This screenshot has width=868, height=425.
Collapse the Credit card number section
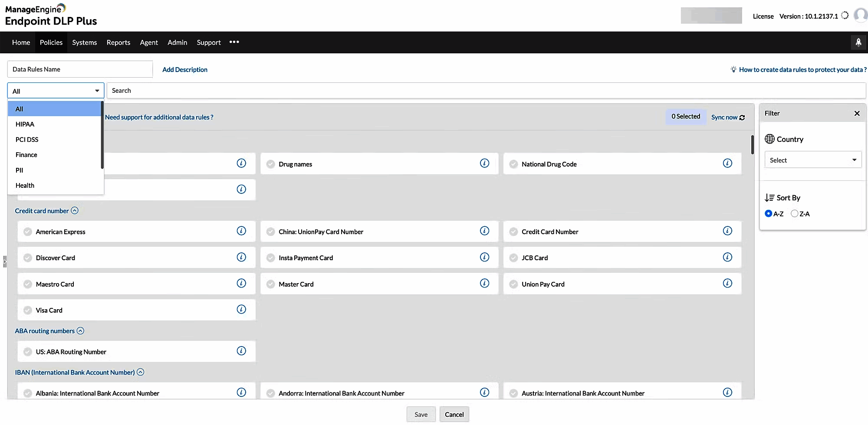tap(75, 210)
